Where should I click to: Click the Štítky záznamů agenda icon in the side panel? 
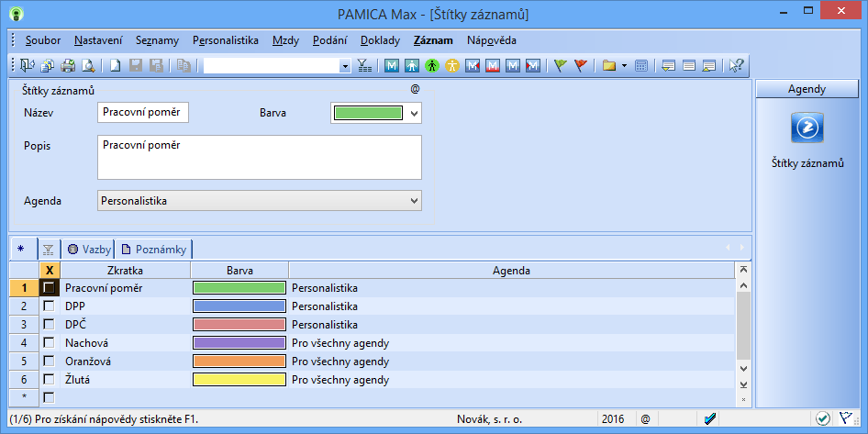807,128
